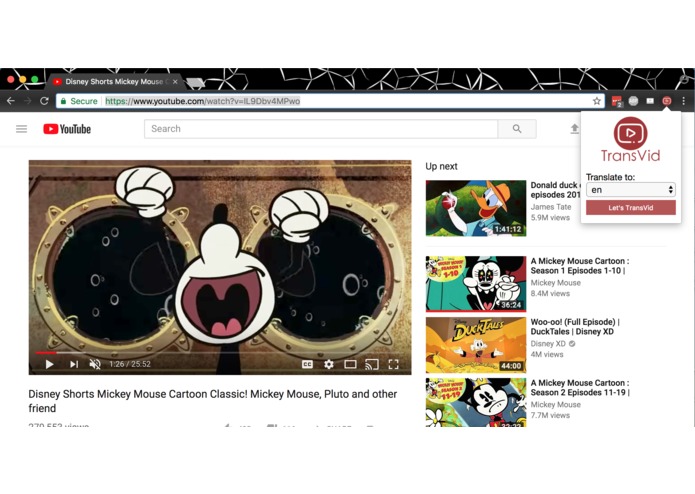695x494 pixels.
Task: Open YouTube hamburger guide menu
Action: [21, 129]
